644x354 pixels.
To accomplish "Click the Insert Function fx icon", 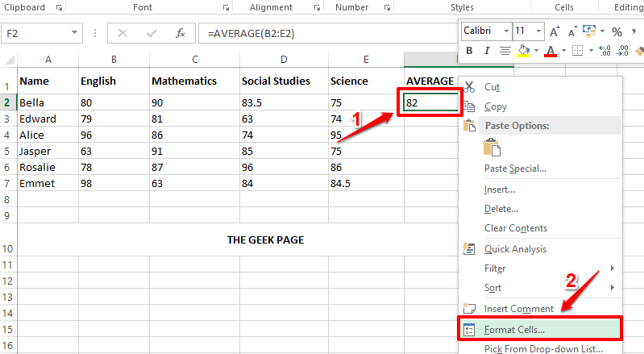I will pos(181,34).
